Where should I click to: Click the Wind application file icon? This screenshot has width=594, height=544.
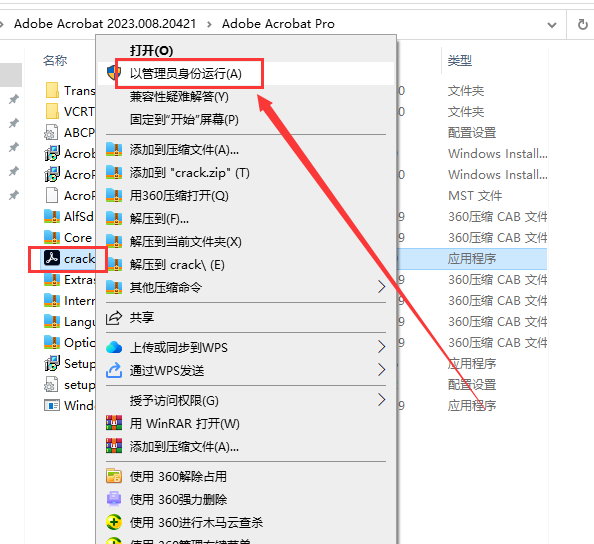coord(52,405)
